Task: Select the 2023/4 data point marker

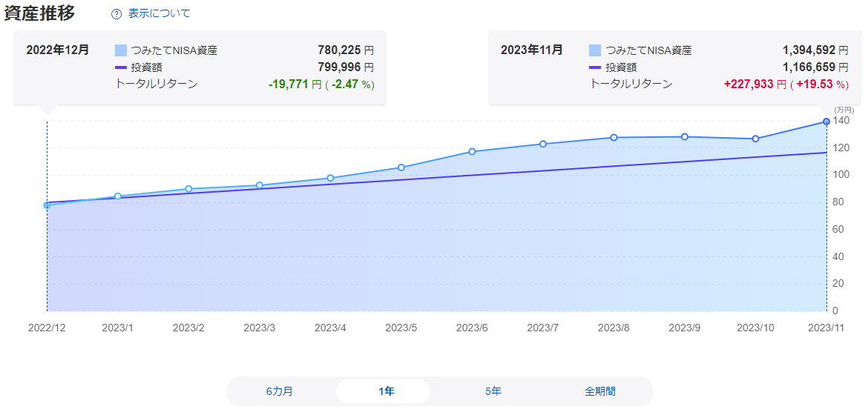Action: pyautogui.click(x=330, y=178)
